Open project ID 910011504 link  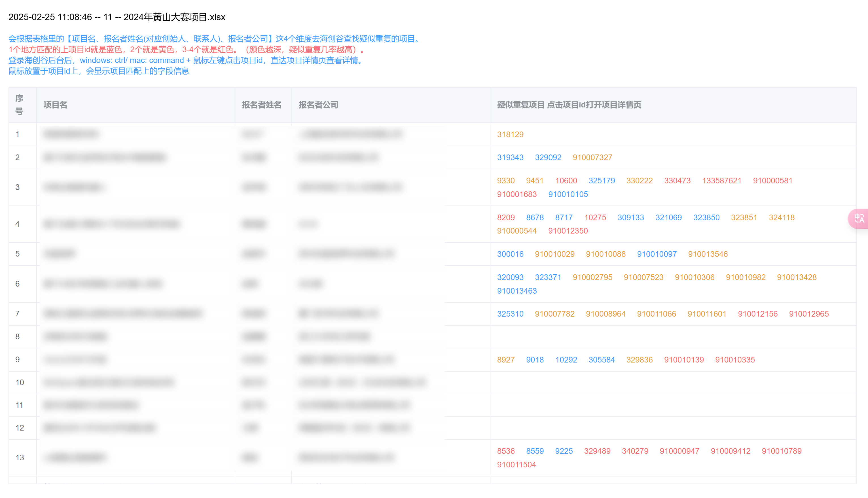[516, 465]
